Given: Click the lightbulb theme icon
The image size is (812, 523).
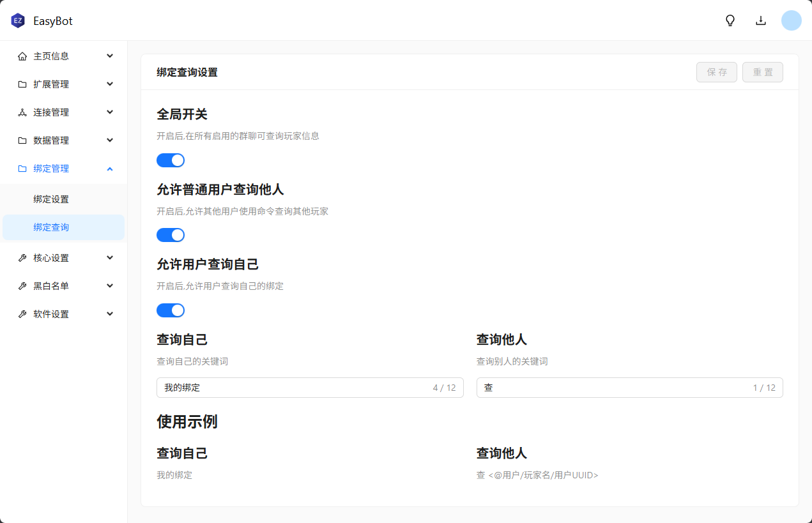Looking at the screenshot, I should [730, 20].
